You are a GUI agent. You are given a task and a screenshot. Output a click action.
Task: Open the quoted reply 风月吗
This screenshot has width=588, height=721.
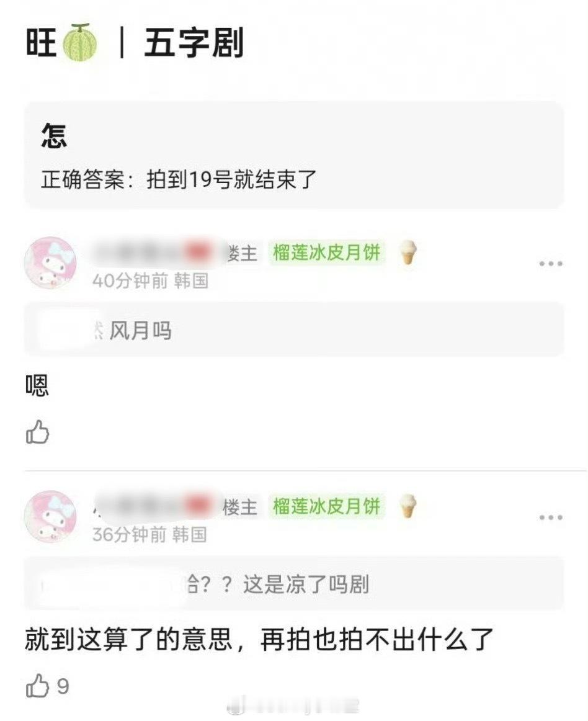pyautogui.click(x=294, y=329)
